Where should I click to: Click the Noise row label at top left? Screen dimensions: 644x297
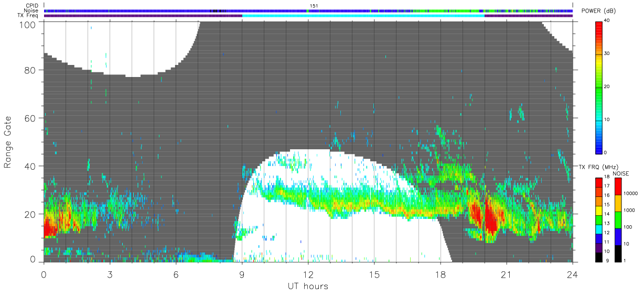31,10
